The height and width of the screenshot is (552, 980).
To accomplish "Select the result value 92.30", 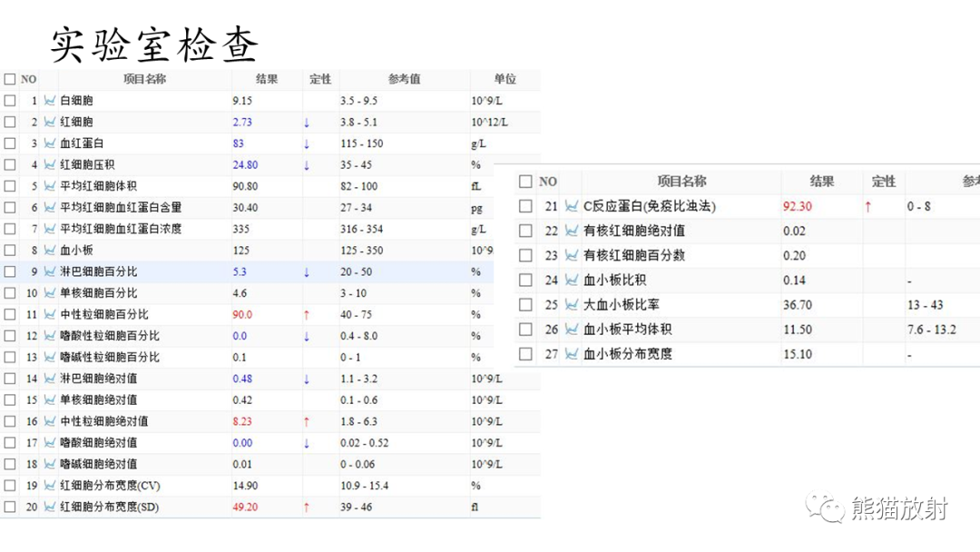I will point(798,206).
